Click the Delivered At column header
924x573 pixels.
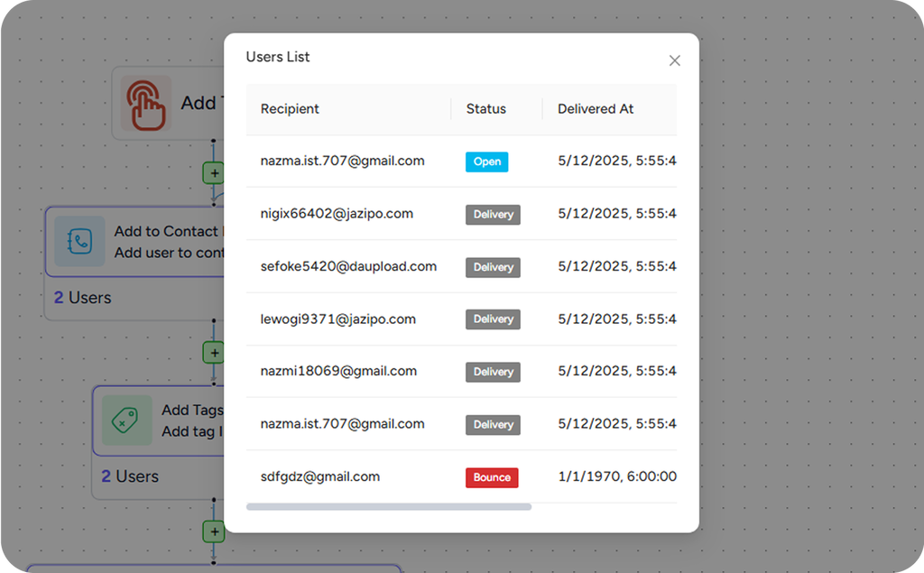point(596,109)
